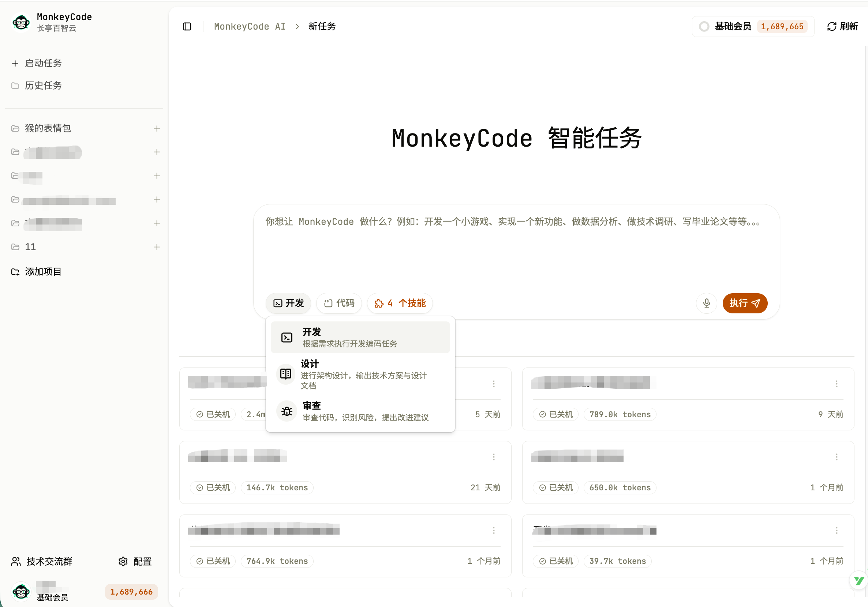Open more options for the 9 天前 task
This screenshot has width=868, height=607.
(x=837, y=384)
